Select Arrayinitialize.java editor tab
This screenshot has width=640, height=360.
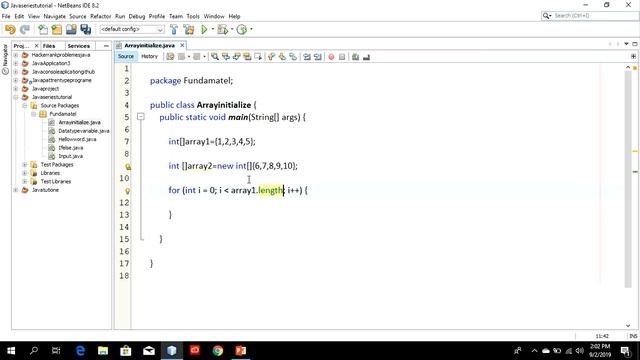(x=149, y=45)
